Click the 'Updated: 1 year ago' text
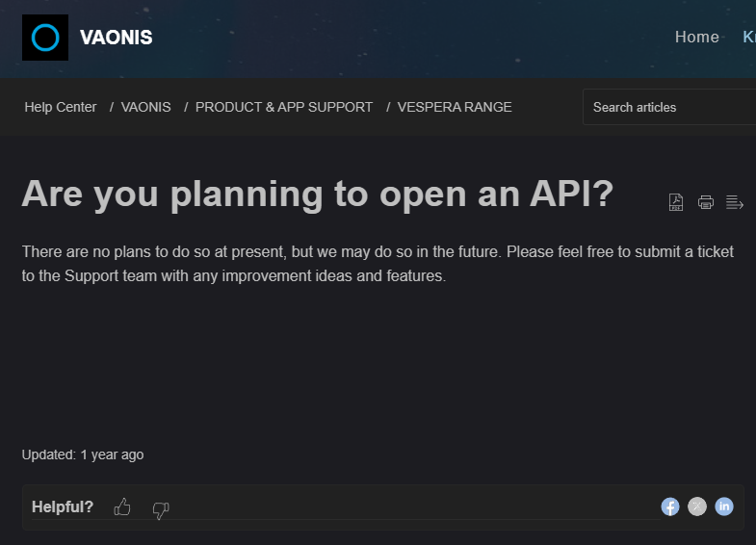Image resolution: width=756 pixels, height=545 pixels. tap(83, 454)
